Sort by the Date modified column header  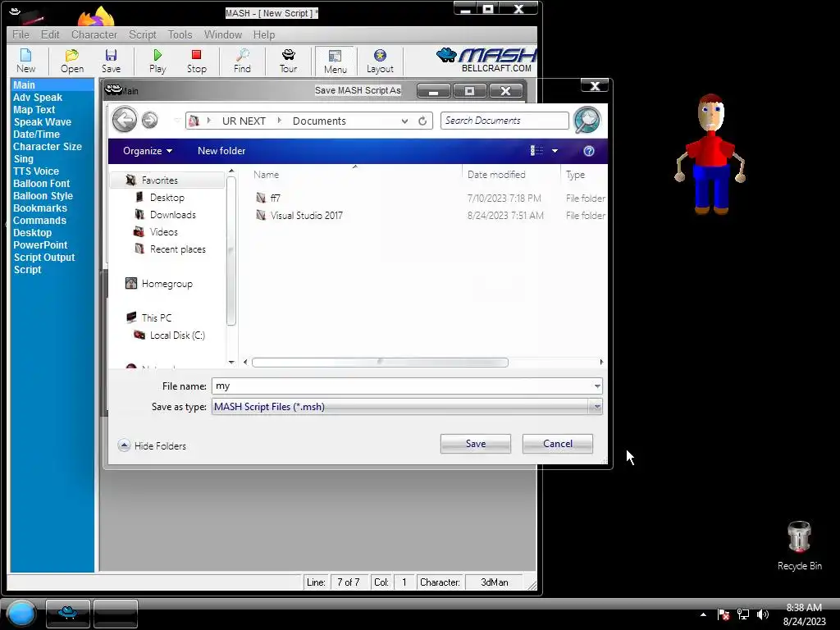496,175
